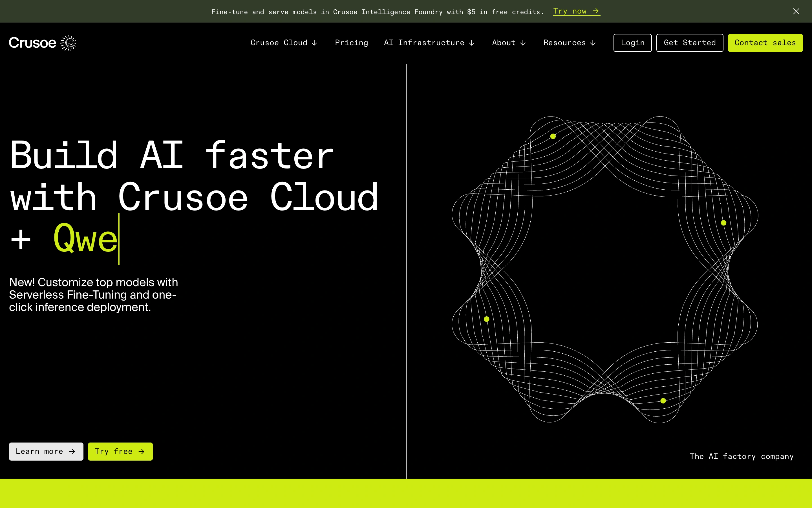
Task: Expand the Resources menu
Action: [x=570, y=43]
